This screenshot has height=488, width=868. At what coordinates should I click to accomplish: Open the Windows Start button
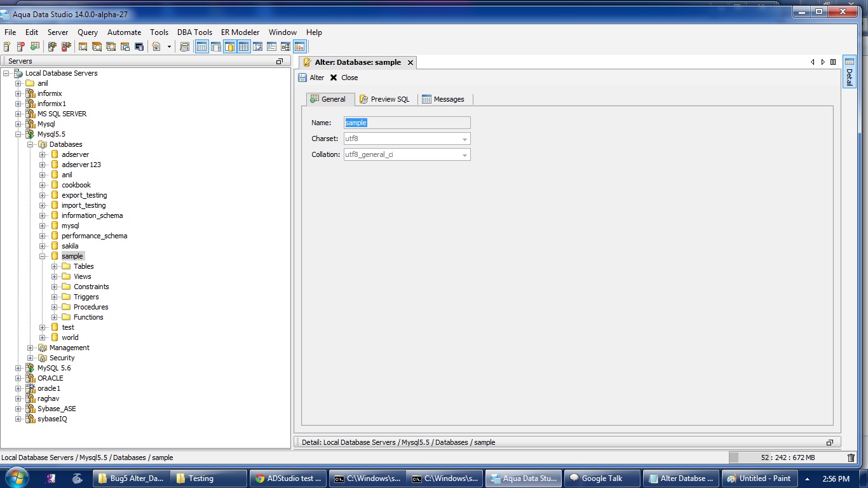pyautogui.click(x=16, y=477)
